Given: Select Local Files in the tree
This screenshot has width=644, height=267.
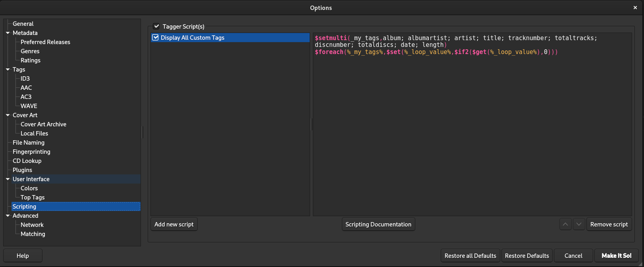Looking at the screenshot, I should (x=34, y=133).
